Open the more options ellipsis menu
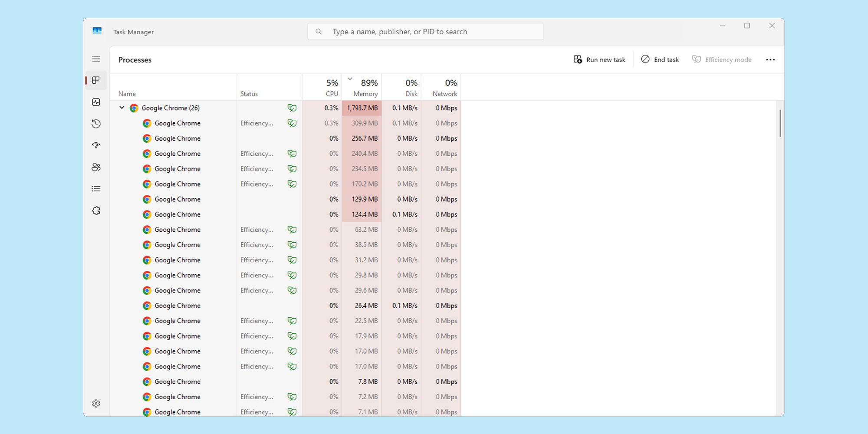868x434 pixels. 770,59
